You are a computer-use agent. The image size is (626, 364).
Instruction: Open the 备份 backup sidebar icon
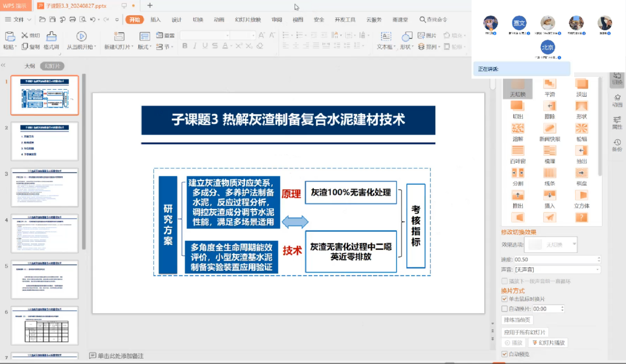(x=617, y=144)
